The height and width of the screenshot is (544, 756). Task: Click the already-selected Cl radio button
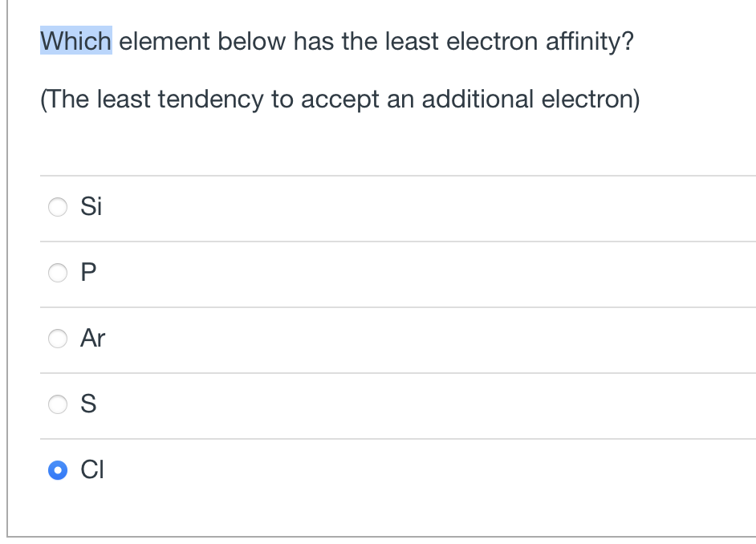[x=57, y=470]
